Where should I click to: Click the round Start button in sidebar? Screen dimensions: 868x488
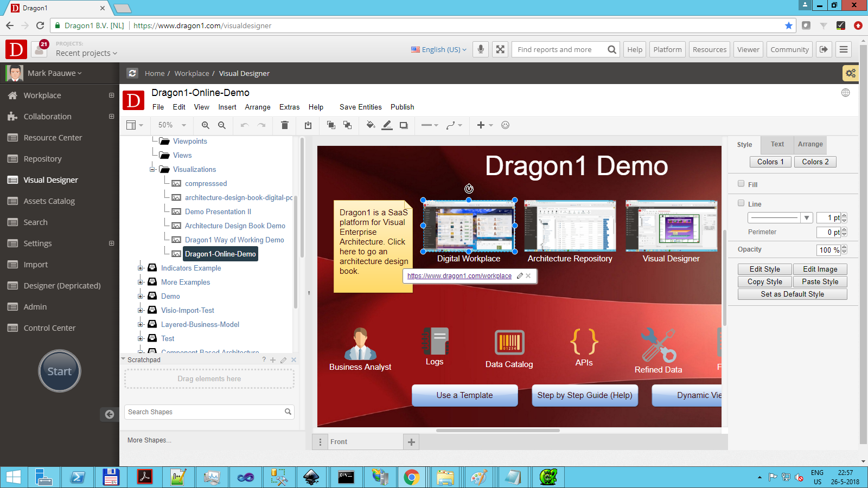pos(60,371)
